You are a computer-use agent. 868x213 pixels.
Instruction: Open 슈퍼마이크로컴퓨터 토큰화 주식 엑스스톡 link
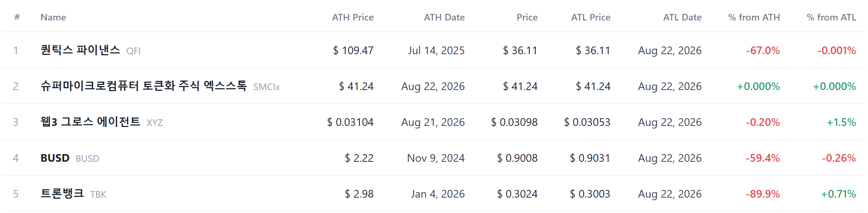click(x=144, y=86)
